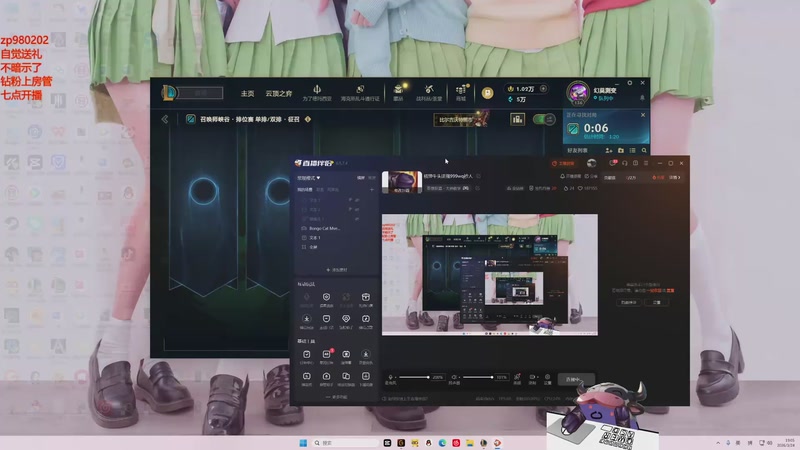Edit the stream title with pencil icon
The height and width of the screenshot is (450, 800).
(x=478, y=176)
